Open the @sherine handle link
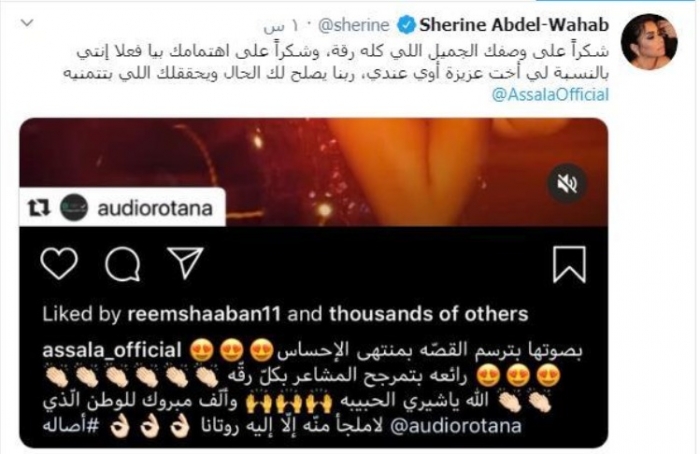The width and height of the screenshot is (700, 454). (x=353, y=25)
